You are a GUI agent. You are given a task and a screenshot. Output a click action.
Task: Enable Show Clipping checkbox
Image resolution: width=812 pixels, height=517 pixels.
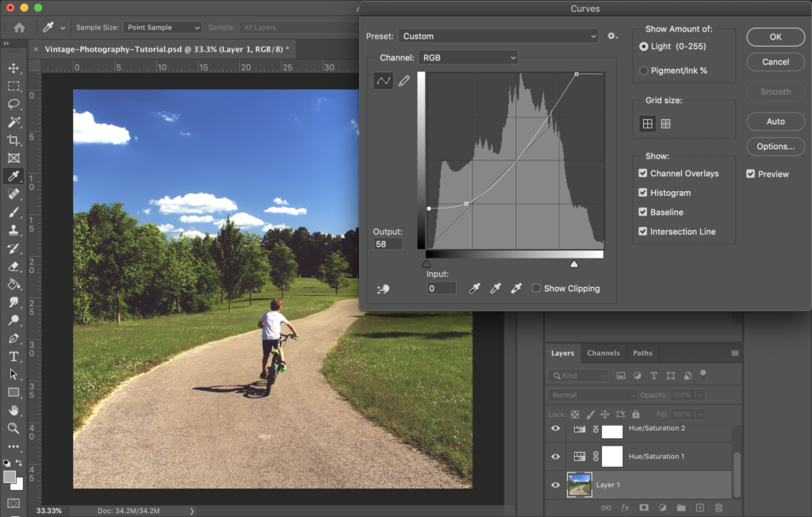(537, 289)
